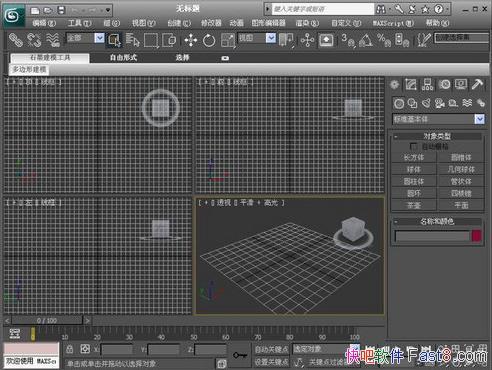This screenshot has width=492, height=370.
Task: Click the 3ds Max application logo button
Action: tap(14, 15)
